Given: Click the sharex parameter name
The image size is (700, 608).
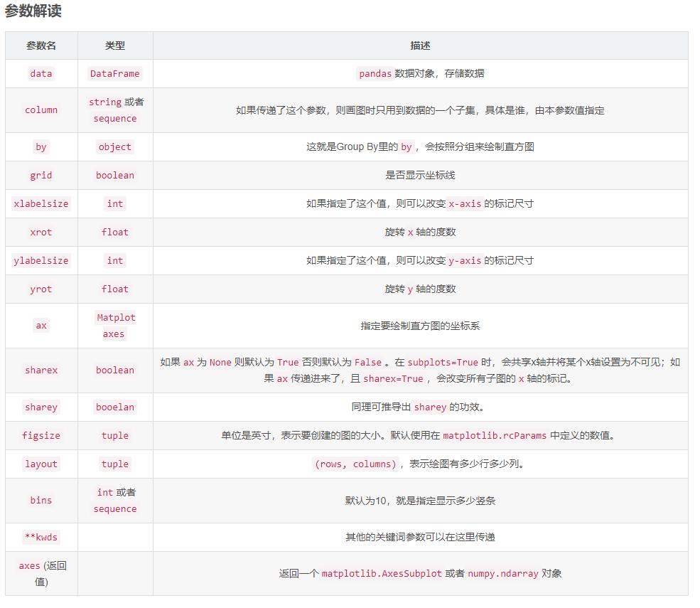Looking at the screenshot, I should 41,370.
